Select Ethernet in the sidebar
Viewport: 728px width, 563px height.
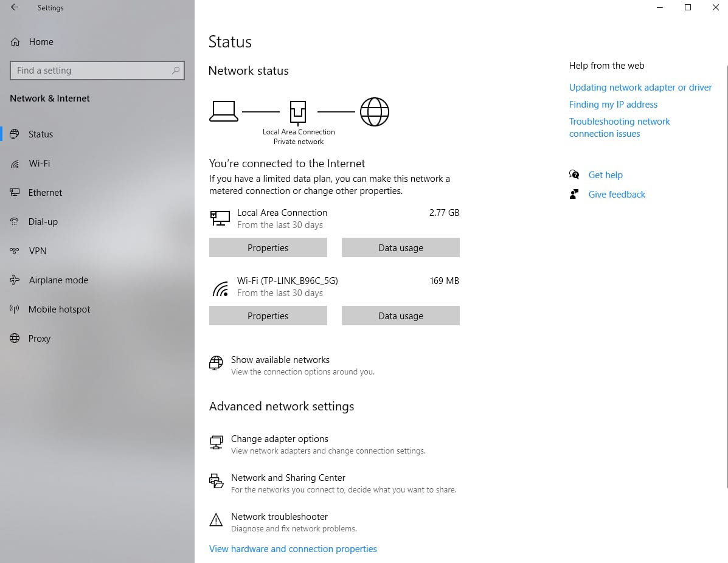pos(45,193)
